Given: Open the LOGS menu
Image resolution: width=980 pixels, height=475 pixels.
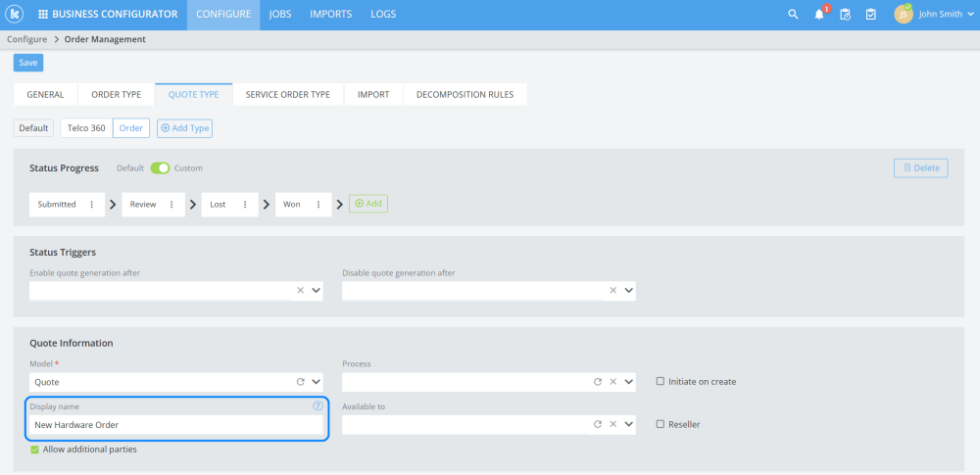Looking at the screenshot, I should [x=383, y=15].
